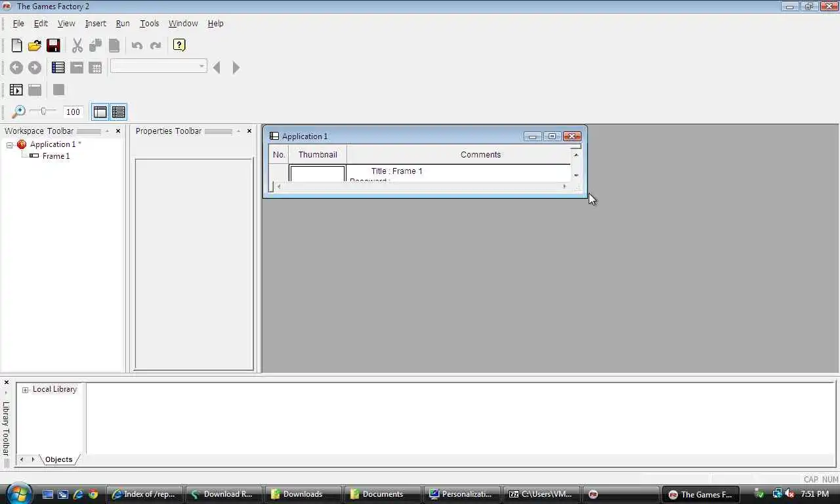
Task: Click the left arrow of the library tab scroller
Action: [x=22, y=459]
